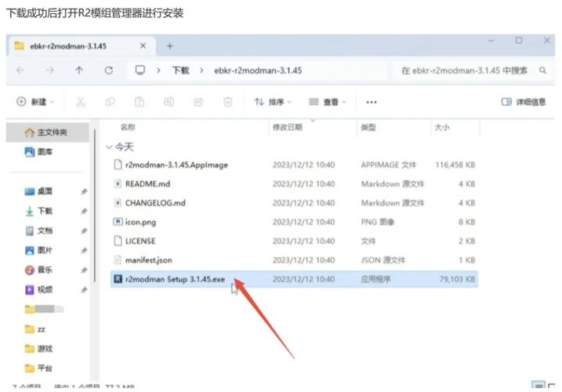The height and width of the screenshot is (392, 562).
Task: Expand chevron after This PC icon
Action: [158, 71]
